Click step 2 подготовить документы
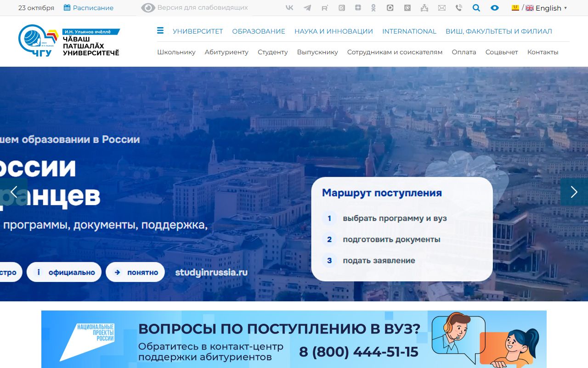Image resolution: width=588 pixels, height=368 pixels. pos(381,239)
